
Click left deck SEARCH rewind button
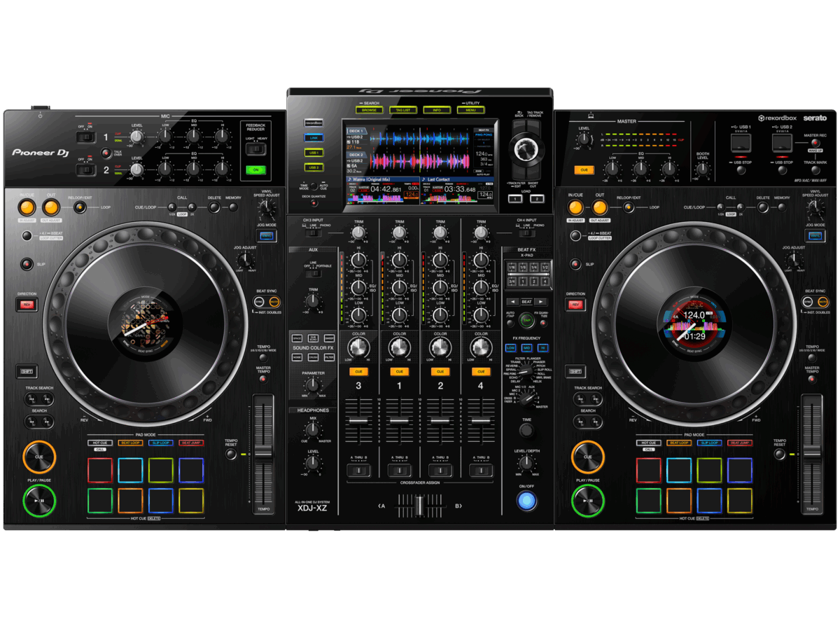pos(32,422)
